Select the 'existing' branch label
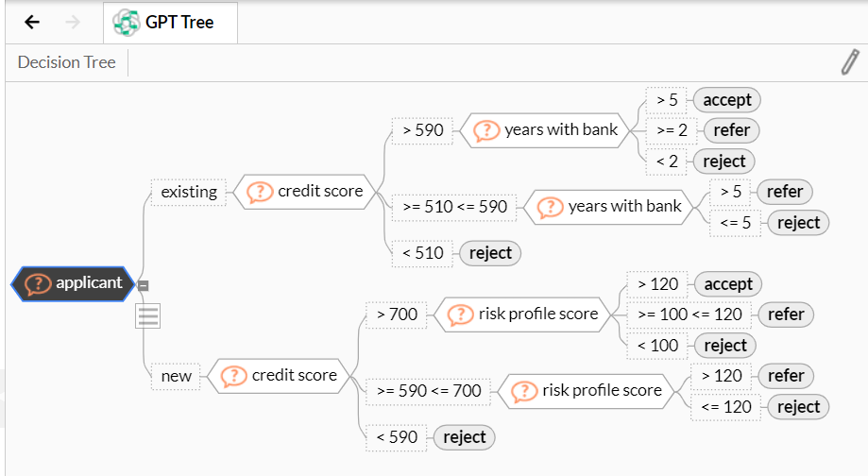Viewport: 868px width, 476px height. click(x=189, y=192)
